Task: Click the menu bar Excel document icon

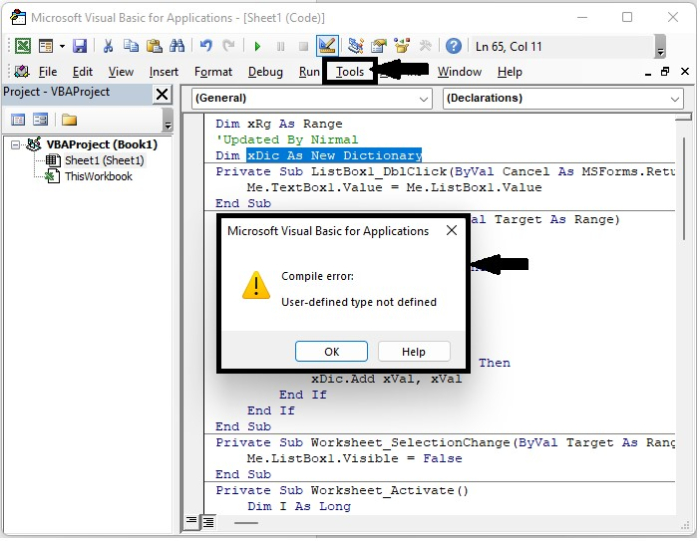Action: [x=21, y=71]
